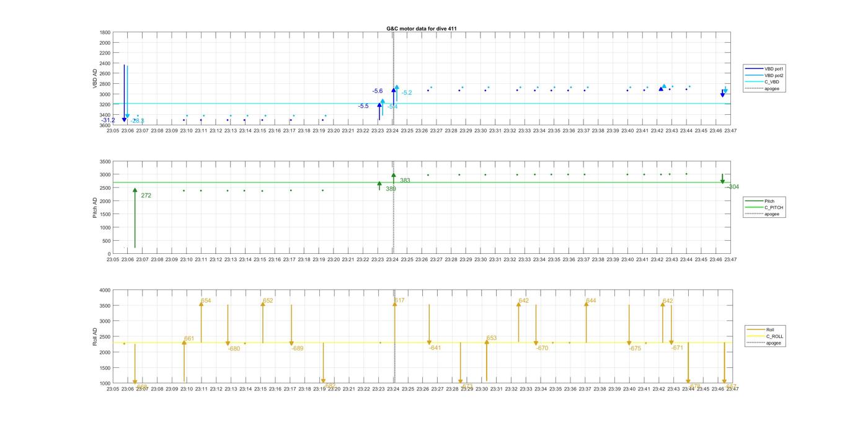Click the '-641' roll data label
The image size is (868, 430).
[x=435, y=348]
